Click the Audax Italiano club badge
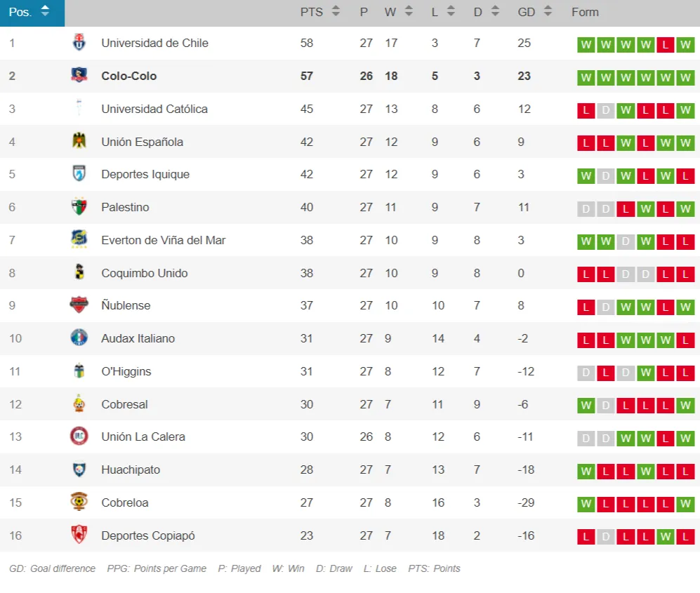 79,338
